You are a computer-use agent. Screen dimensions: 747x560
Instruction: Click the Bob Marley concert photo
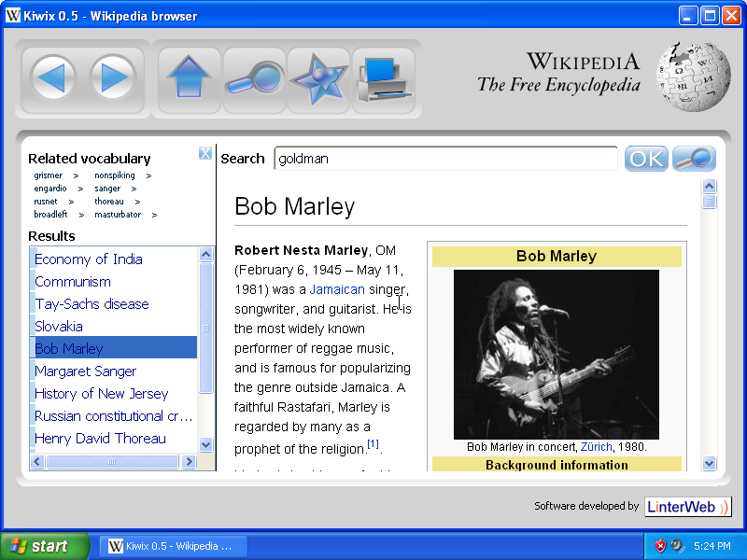coord(556,355)
